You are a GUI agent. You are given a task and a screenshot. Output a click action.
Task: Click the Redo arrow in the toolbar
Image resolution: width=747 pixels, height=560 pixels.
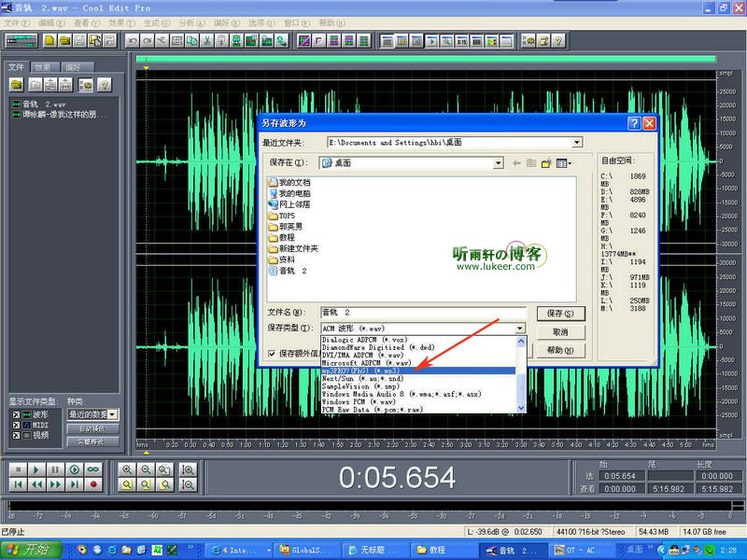(x=147, y=41)
